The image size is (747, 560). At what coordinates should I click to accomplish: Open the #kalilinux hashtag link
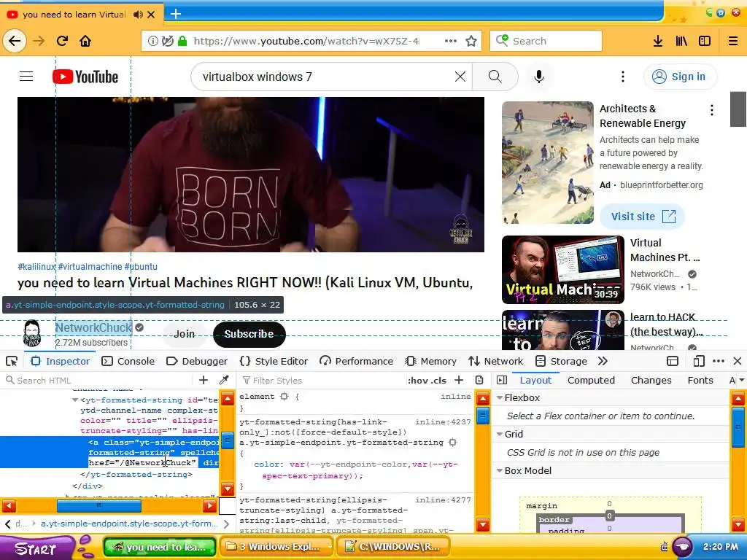pos(36,267)
